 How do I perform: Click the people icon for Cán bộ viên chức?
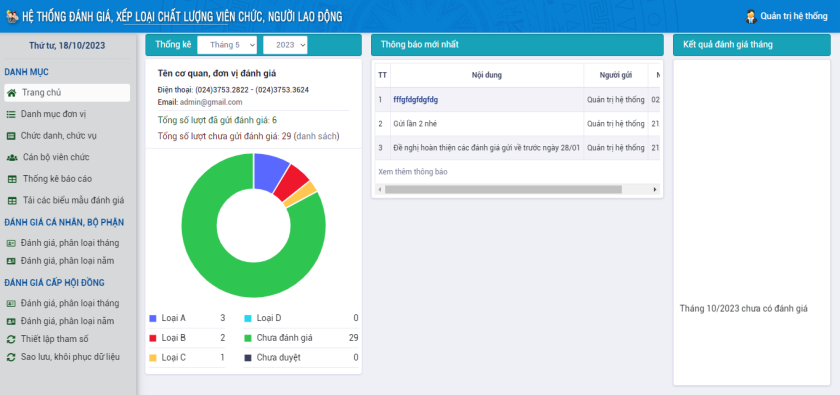click(12, 157)
